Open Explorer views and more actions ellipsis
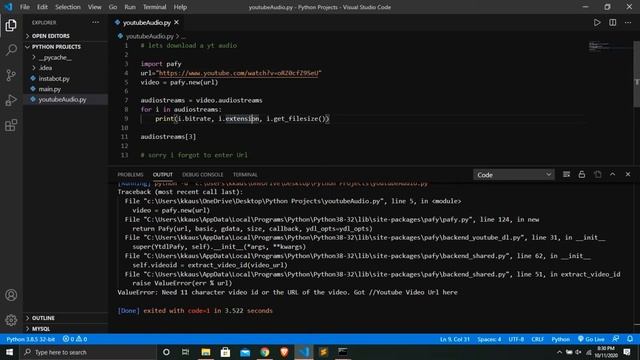The height and width of the screenshot is (360, 640). (95, 22)
